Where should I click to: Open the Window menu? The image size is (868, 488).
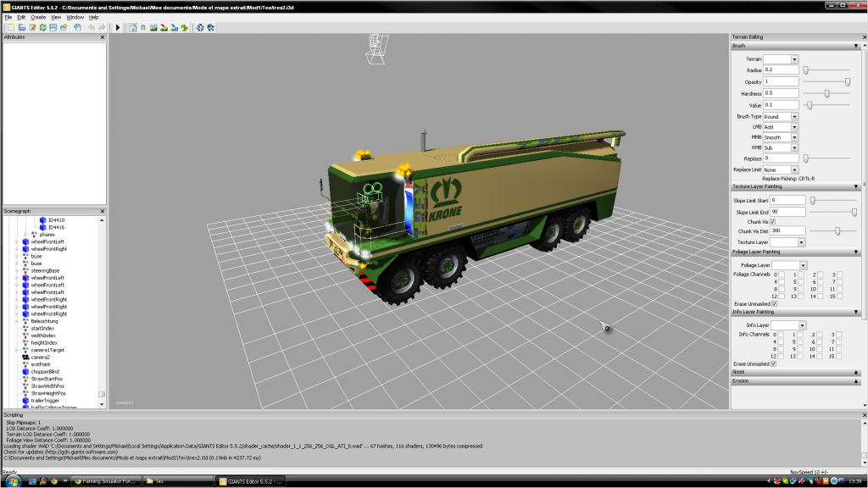[75, 18]
